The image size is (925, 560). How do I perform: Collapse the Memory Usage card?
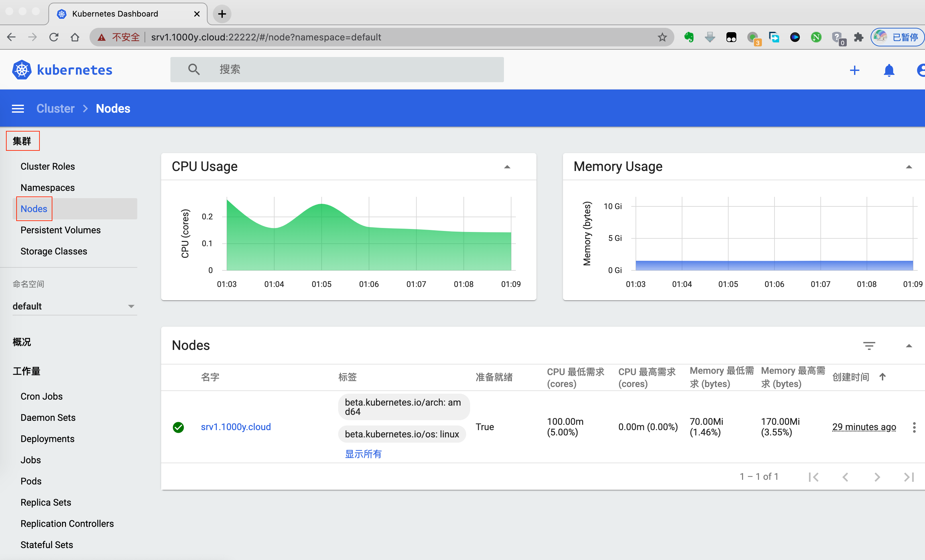click(x=909, y=167)
